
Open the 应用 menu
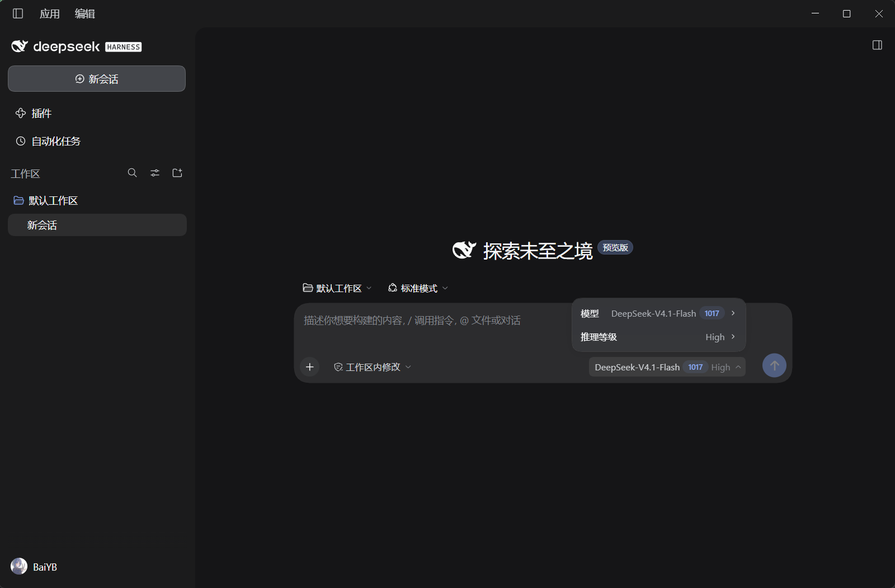tap(50, 13)
